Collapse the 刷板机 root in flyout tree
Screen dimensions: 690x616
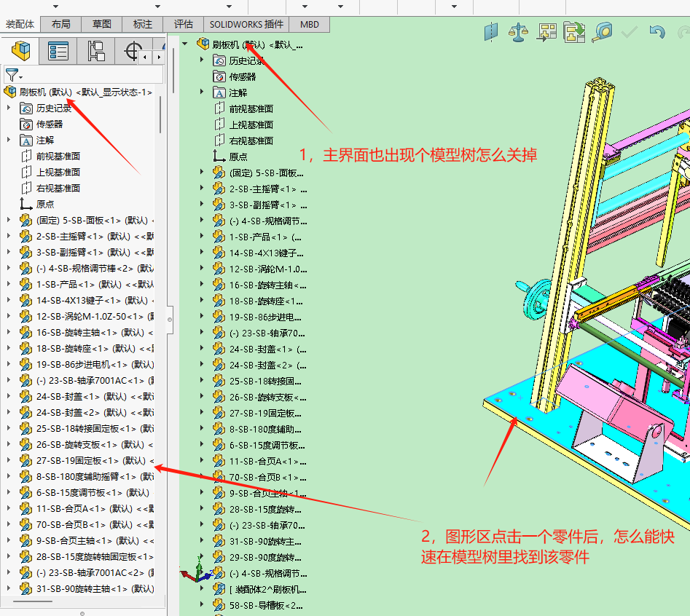point(185,44)
